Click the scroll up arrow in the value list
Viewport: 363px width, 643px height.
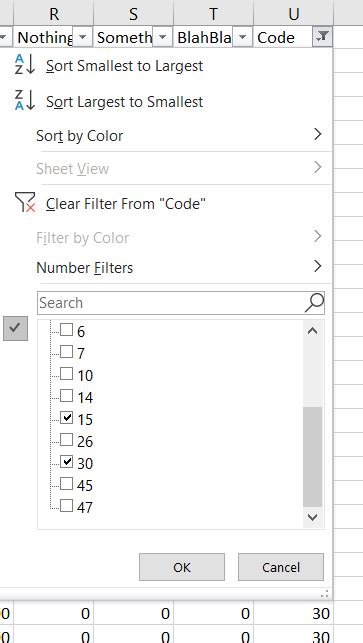(x=313, y=331)
